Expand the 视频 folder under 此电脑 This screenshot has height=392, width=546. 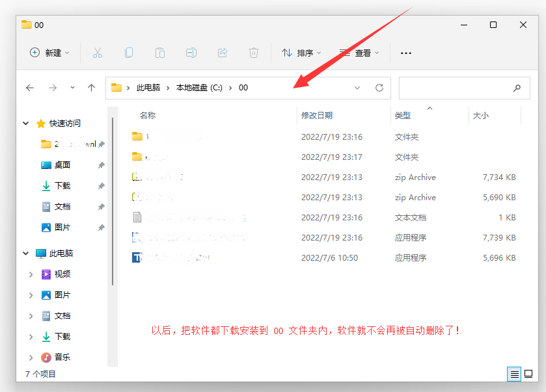(x=31, y=274)
